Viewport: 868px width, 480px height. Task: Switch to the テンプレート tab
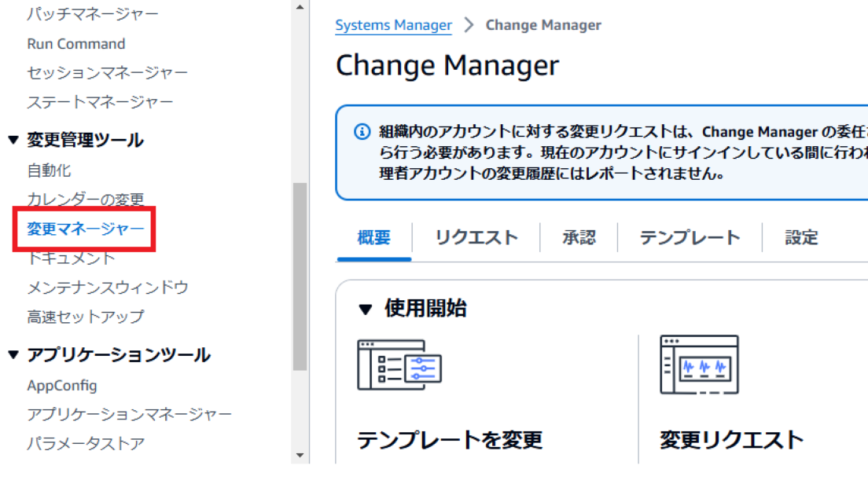point(690,238)
